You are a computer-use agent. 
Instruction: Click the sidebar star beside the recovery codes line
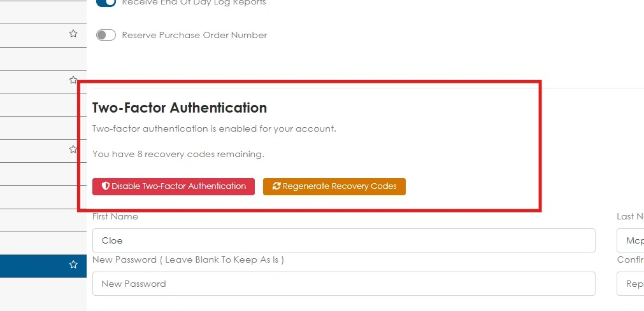pyautogui.click(x=73, y=149)
